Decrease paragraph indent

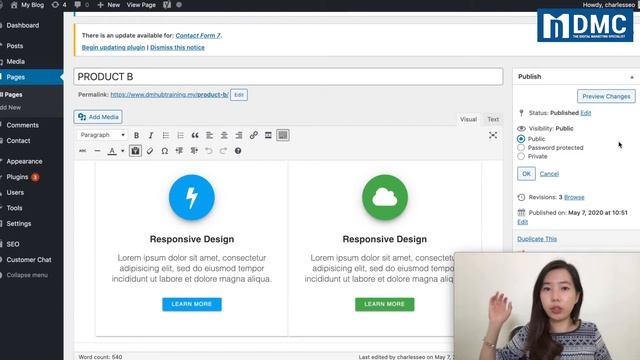(x=179, y=151)
